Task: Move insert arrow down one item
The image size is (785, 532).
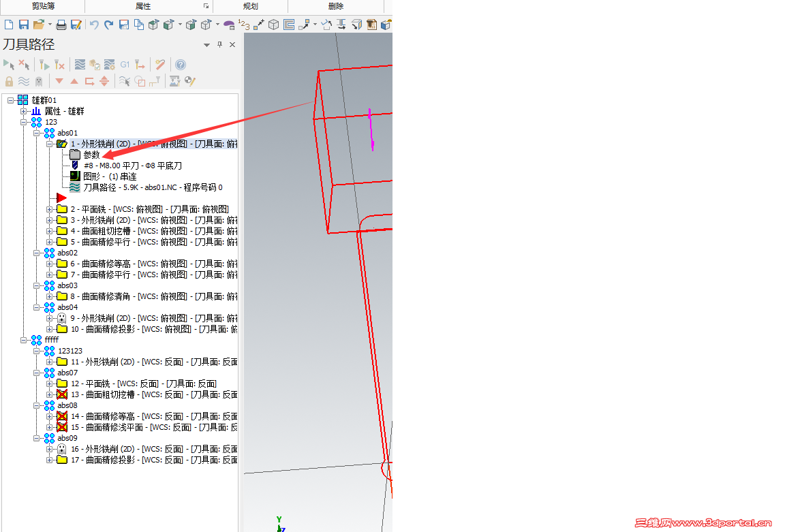Action: [59, 81]
